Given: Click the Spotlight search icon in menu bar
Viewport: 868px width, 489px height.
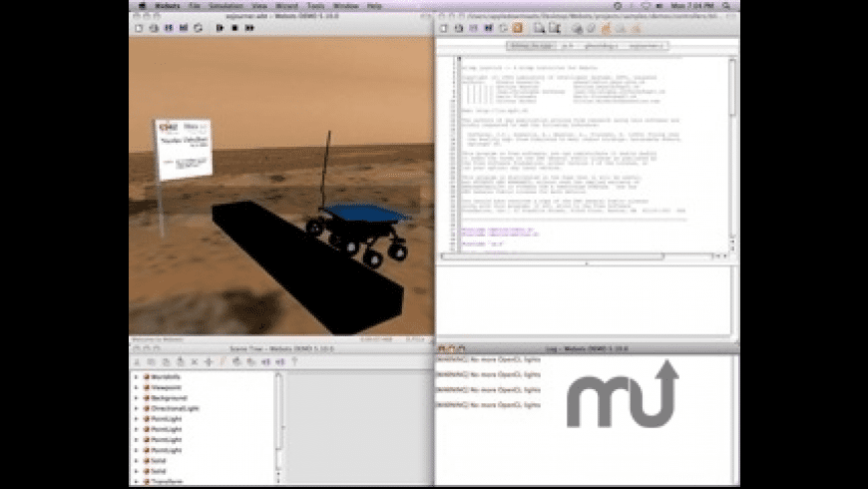Looking at the screenshot, I should 726,6.
